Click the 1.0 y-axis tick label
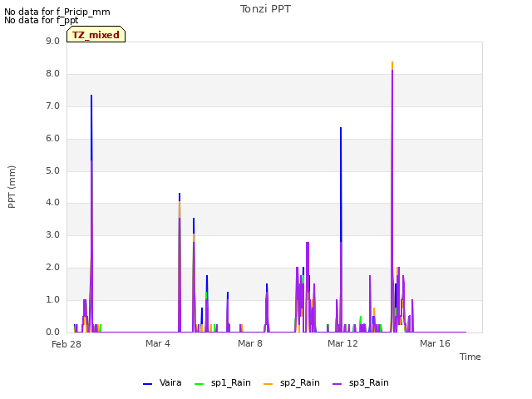 [52, 299]
